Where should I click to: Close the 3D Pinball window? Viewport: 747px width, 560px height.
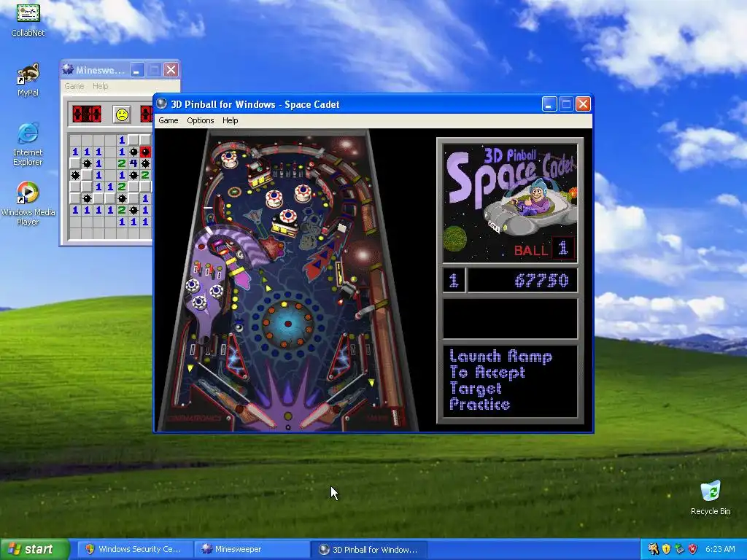click(583, 104)
